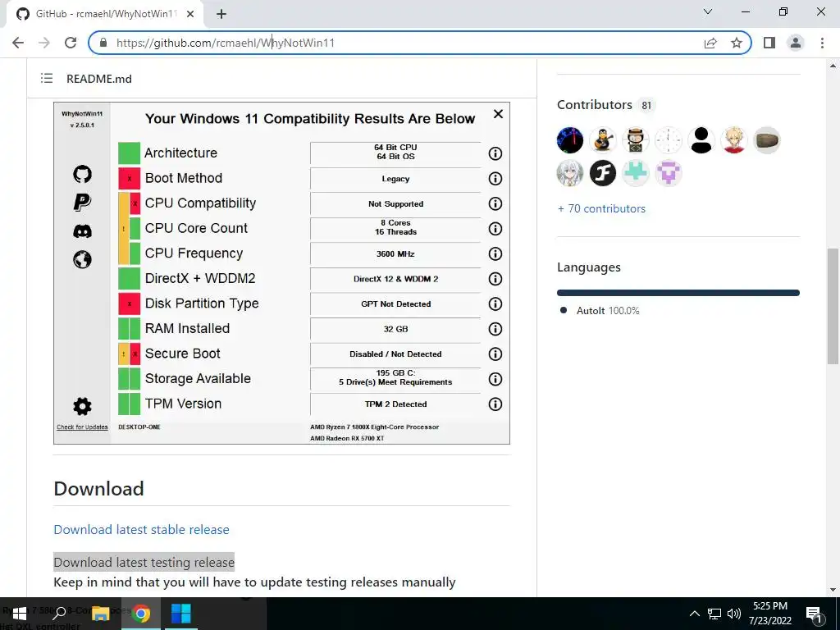The width and height of the screenshot is (840, 630).
Task: Bookmark this page with the star
Action: 737,43
